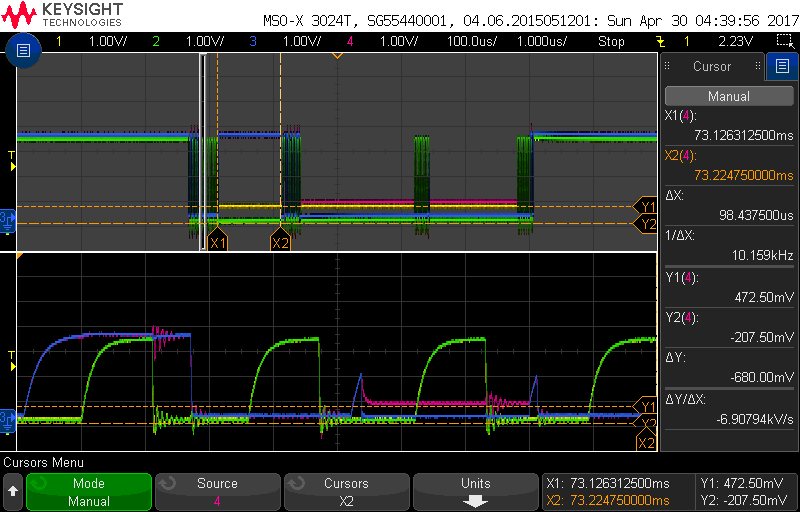Click the 1/ΔX value 10.159kHz
Image resolution: width=800 pixels, height=512 pixels.
[x=764, y=255]
